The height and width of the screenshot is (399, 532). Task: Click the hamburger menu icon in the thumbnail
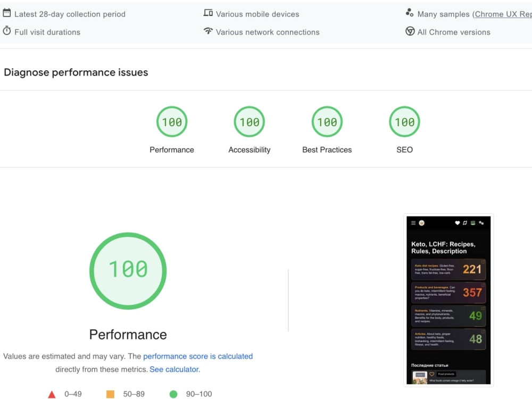(413, 223)
